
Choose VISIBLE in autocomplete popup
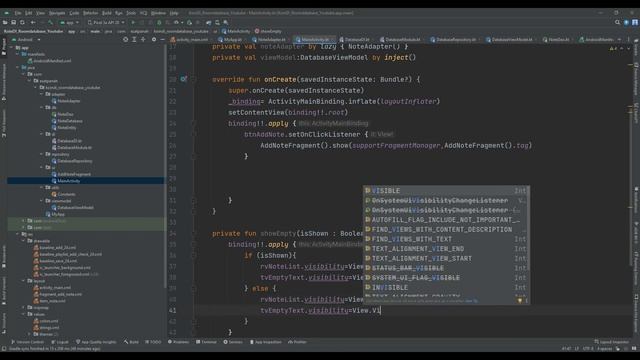click(447, 191)
